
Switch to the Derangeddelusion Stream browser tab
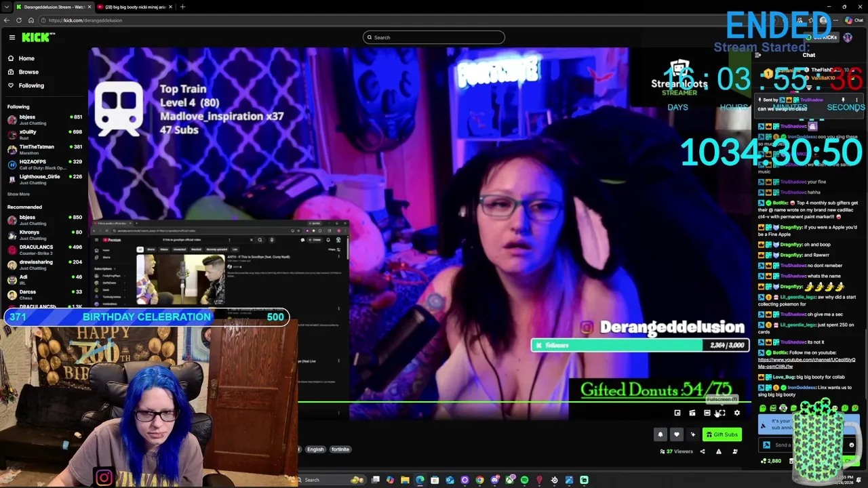54,7
